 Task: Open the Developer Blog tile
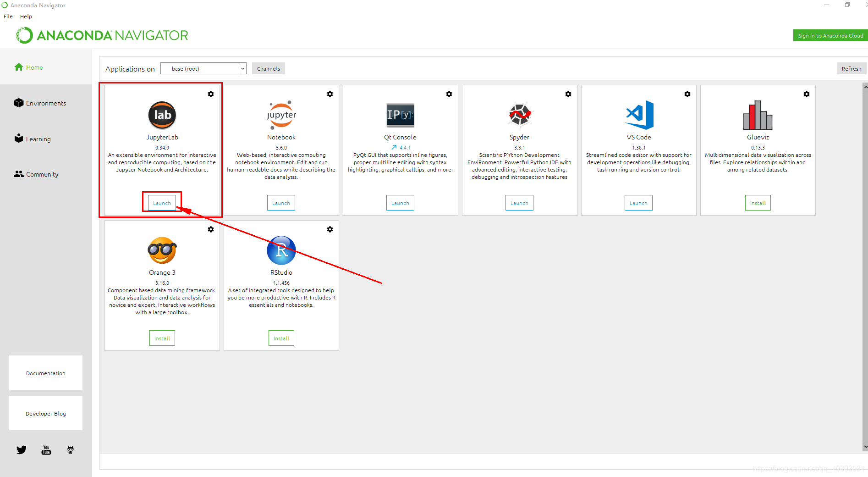click(x=46, y=413)
